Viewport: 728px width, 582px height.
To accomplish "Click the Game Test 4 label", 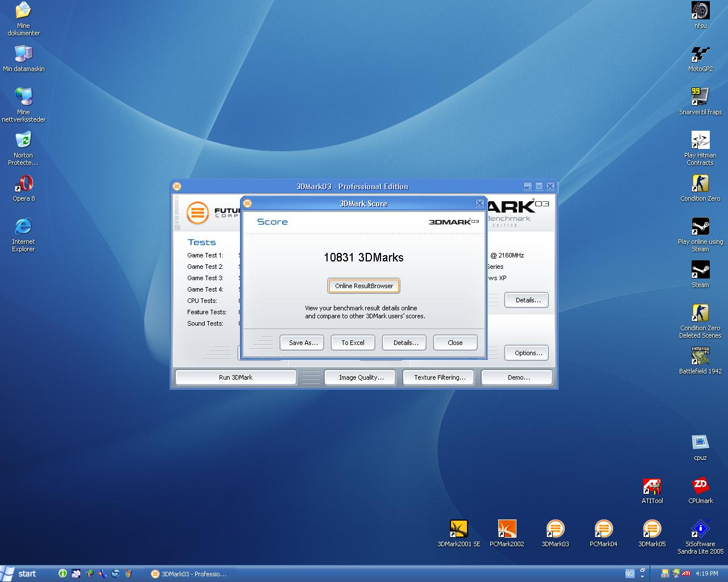I will click(x=205, y=289).
